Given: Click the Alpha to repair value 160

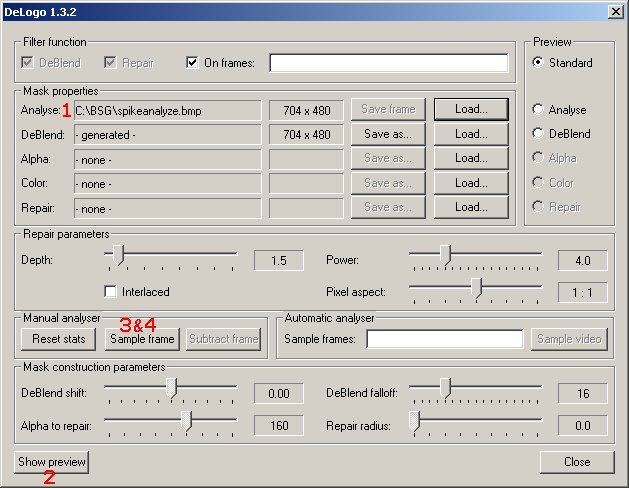Looking at the screenshot, I should click(279, 425).
